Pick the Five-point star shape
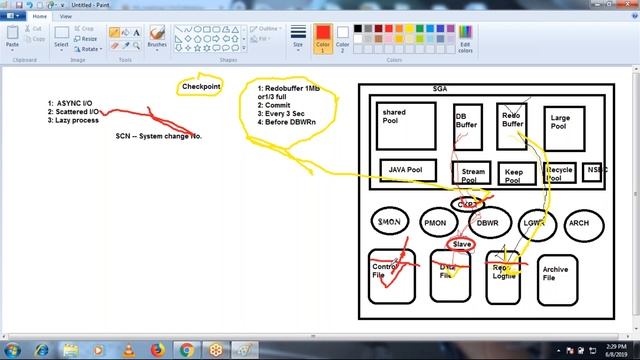This screenshot has height=360, width=640. coord(198,48)
